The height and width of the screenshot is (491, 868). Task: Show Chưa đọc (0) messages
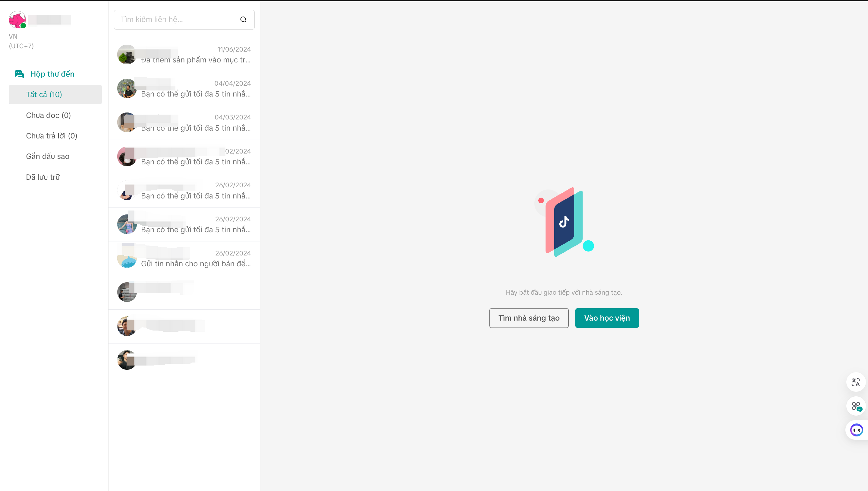48,115
